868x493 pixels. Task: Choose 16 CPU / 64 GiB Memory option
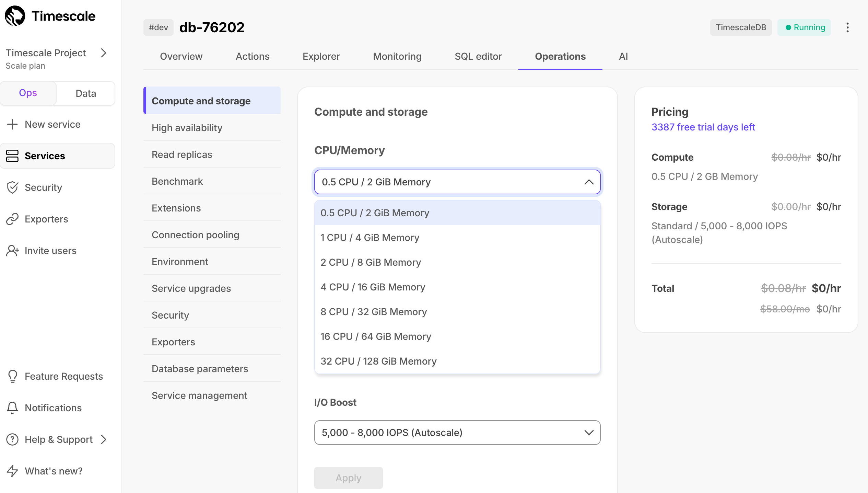(x=457, y=336)
